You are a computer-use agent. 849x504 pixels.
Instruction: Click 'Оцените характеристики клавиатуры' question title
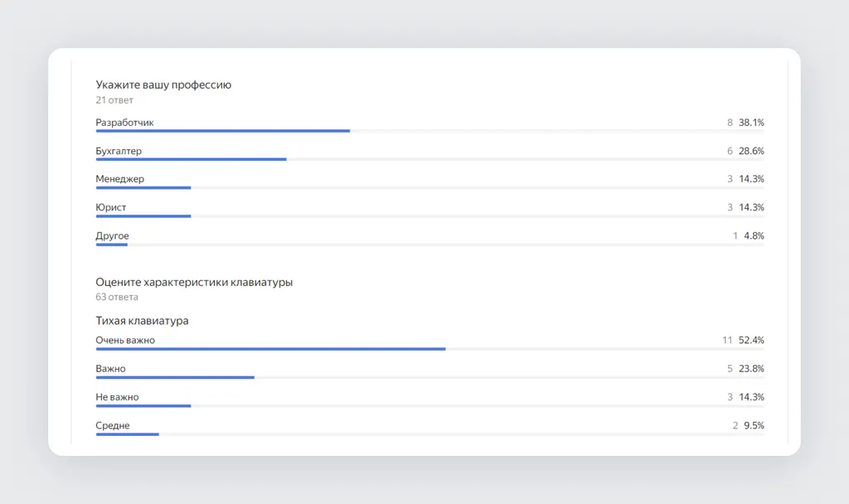[194, 282]
